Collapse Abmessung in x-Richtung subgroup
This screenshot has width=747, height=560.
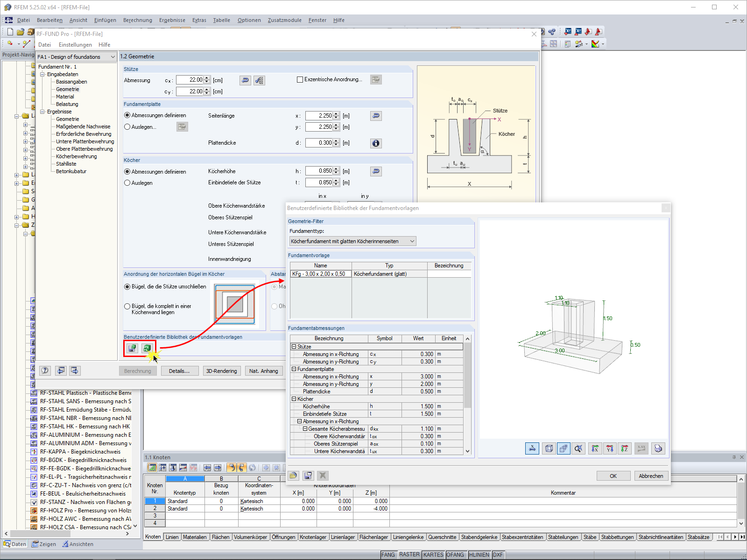coord(299,421)
